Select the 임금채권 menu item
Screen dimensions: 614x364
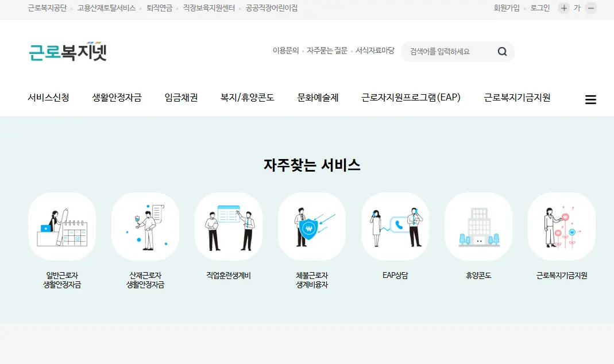pos(180,98)
